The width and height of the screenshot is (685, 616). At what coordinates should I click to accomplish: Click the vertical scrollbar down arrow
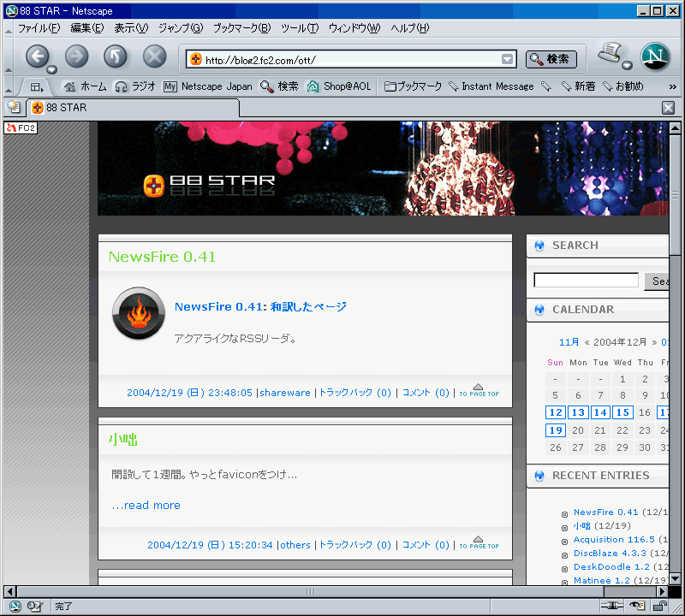tap(675, 579)
